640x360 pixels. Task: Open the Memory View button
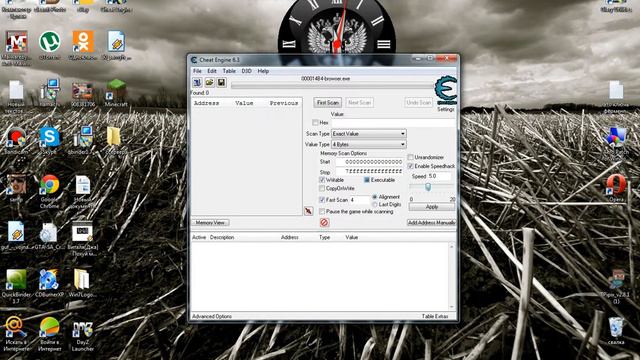click(x=210, y=223)
